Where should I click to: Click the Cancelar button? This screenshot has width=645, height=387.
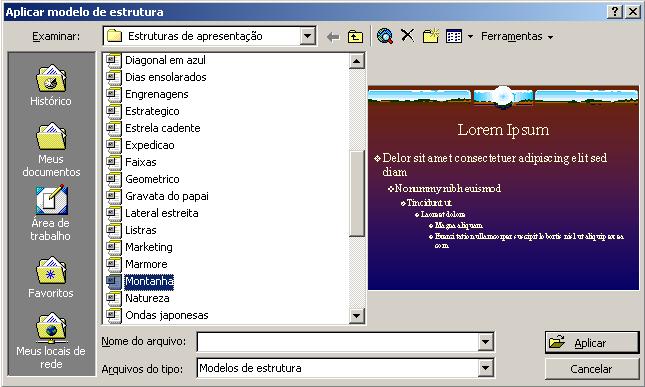tap(592, 369)
